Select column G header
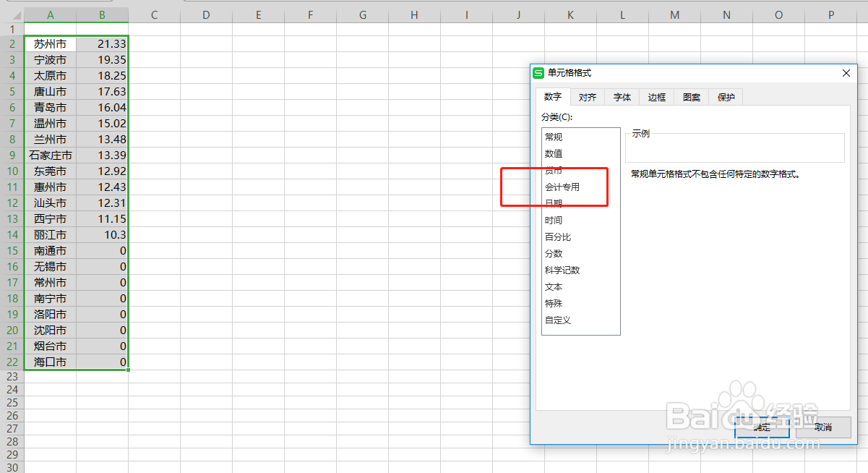This screenshot has width=868, height=473. [362, 14]
